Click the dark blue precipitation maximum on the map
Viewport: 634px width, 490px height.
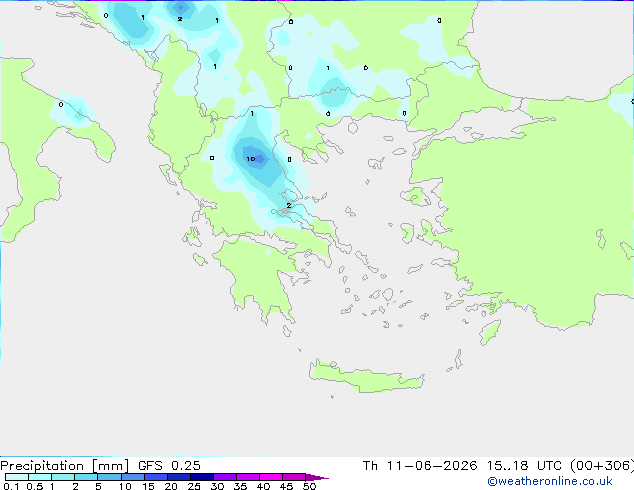coord(260,159)
